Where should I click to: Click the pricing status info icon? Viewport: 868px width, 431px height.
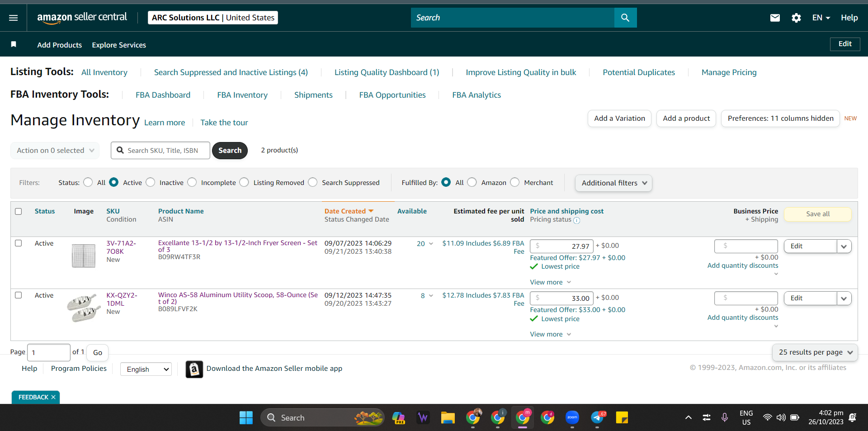coord(576,220)
